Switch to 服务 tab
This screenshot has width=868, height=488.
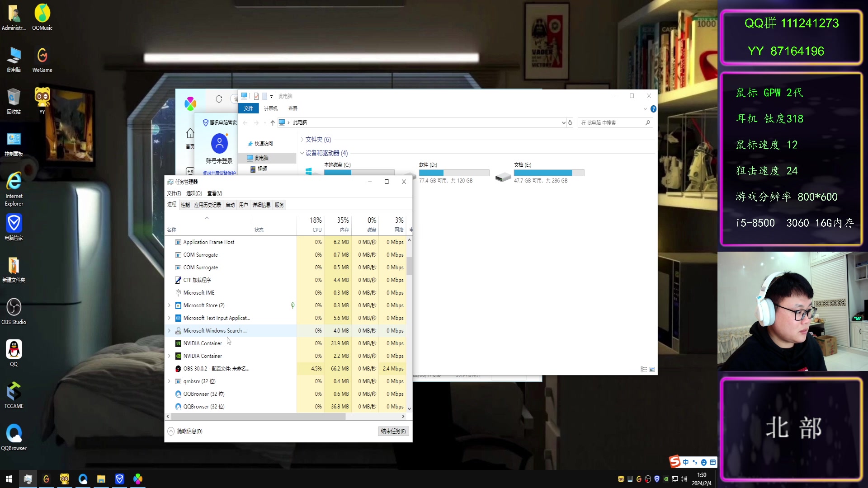pos(279,205)
